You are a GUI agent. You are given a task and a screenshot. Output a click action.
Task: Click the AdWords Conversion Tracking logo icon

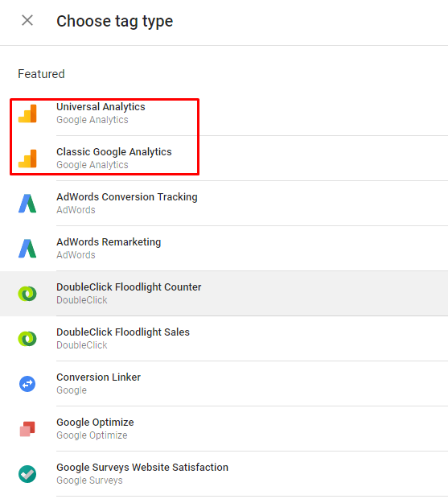coord(27,204)
